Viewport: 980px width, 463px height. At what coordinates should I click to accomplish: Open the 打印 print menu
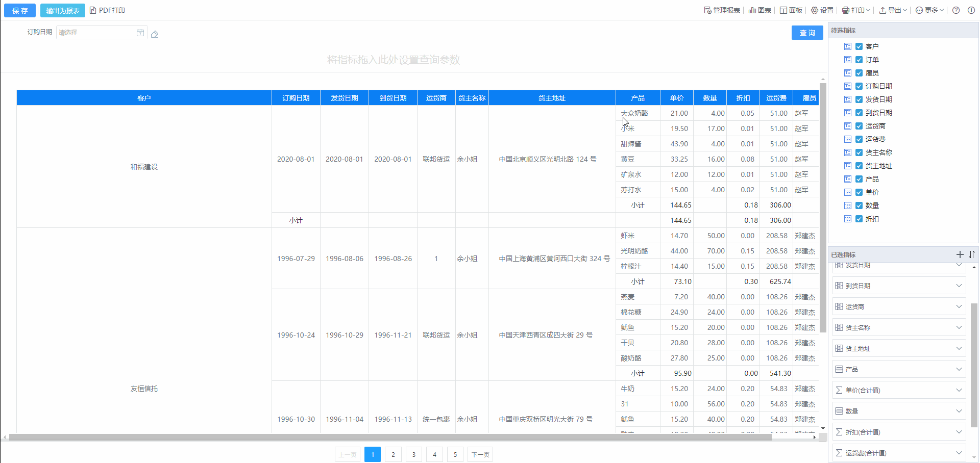856,10
